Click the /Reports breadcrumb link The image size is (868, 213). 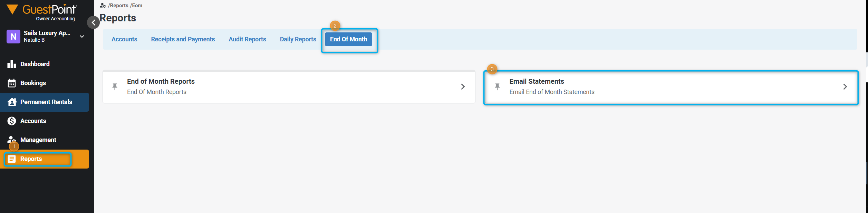[118, 6]
